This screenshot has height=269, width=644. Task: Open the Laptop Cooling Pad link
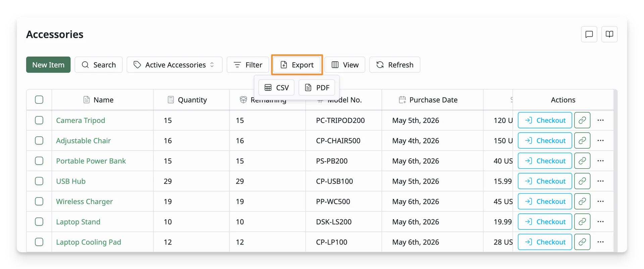89,242
